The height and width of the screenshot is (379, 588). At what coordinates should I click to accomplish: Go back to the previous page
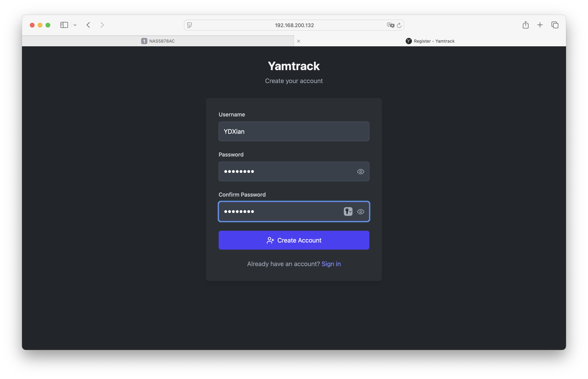click(88, 25)
